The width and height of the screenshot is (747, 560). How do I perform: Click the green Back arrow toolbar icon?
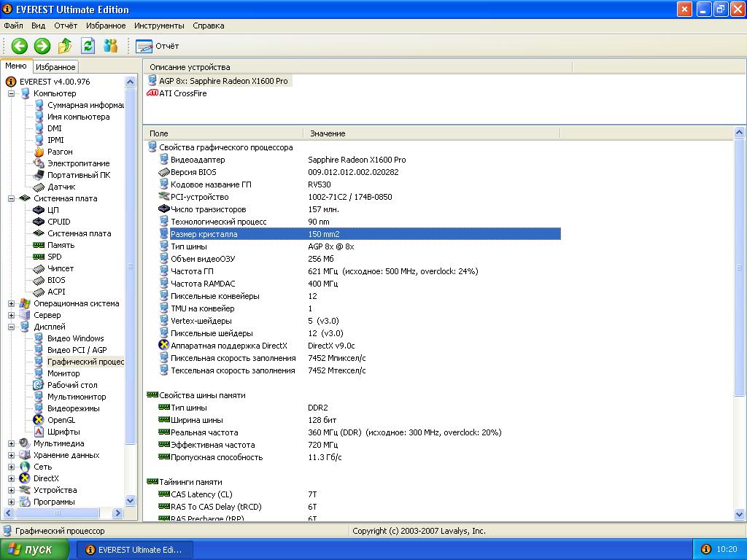20,46
